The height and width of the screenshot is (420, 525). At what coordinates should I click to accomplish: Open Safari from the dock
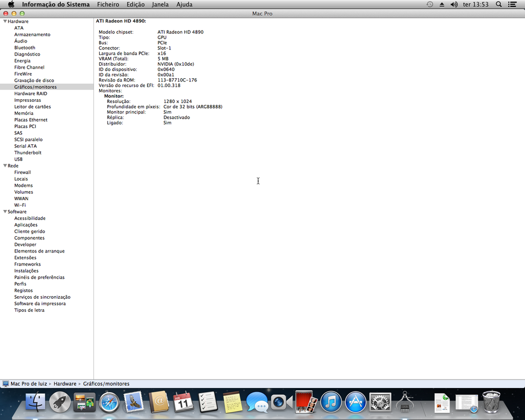point(110,403)
